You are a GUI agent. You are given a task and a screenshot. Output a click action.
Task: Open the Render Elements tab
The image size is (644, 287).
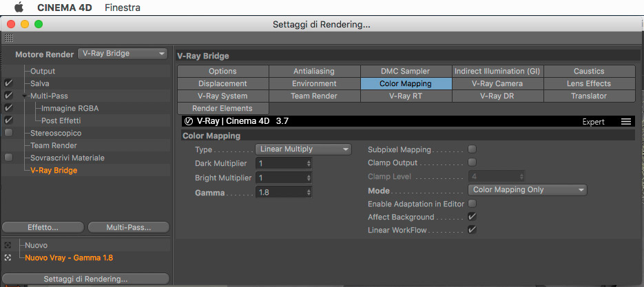tap(223, 108)
